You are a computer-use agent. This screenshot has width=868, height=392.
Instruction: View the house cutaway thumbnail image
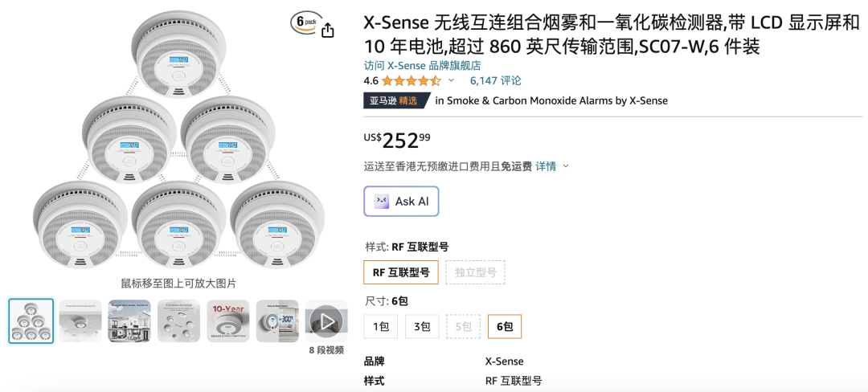(129, 321)
